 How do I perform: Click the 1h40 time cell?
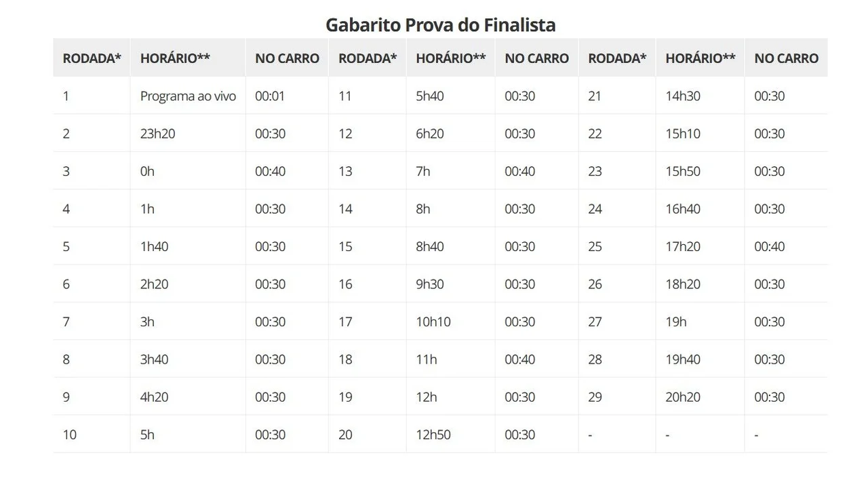154,246
